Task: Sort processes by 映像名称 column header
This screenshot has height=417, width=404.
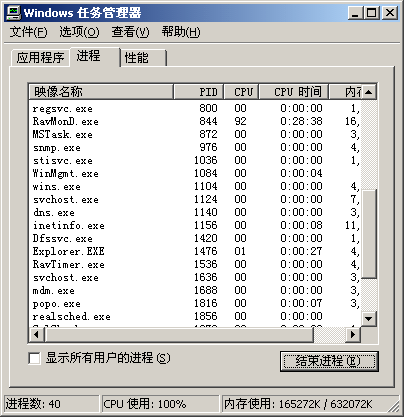Action: (x=101, y=92)
